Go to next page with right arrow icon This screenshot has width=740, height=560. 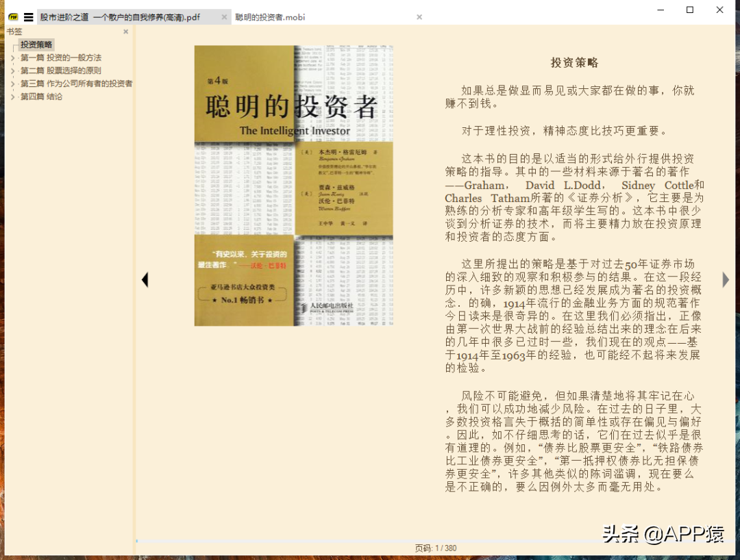tap(726, 279)
